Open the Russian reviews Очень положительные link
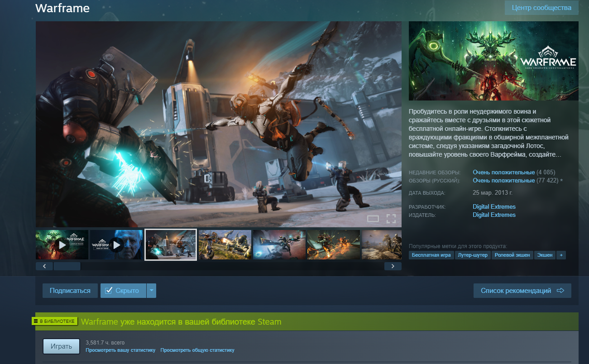The image size is (589, 364). (x=504, y=181)
